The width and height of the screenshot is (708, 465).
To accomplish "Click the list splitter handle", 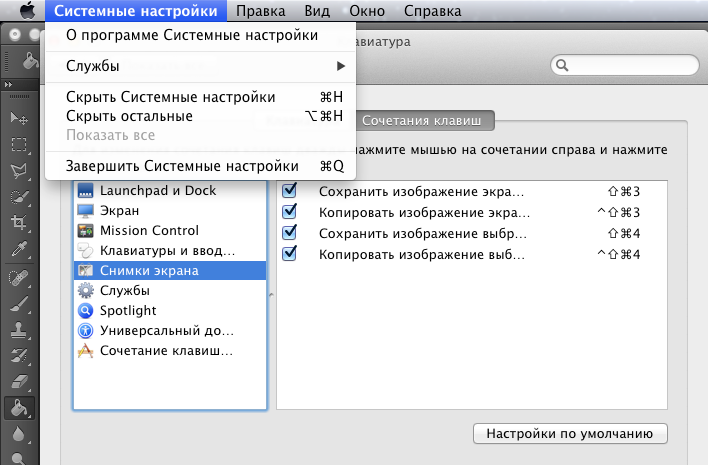I will (x=271, y=295).
